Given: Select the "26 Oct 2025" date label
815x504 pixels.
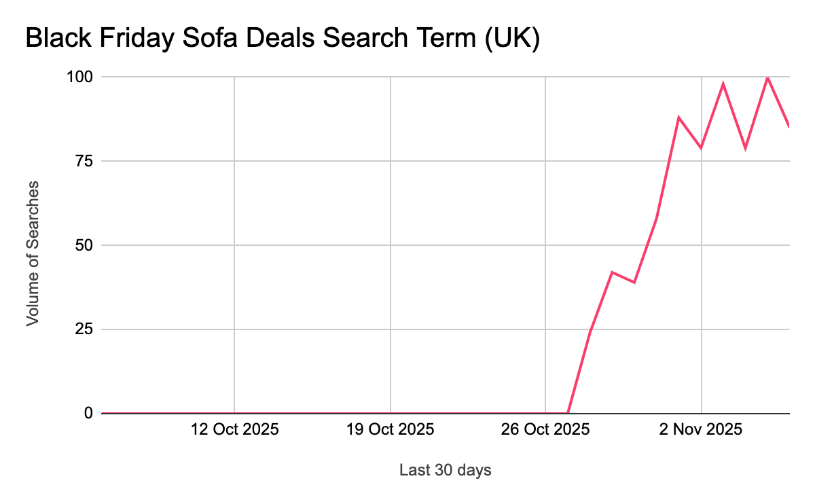Looking at the screenshot, I should [x=546, y=430].
